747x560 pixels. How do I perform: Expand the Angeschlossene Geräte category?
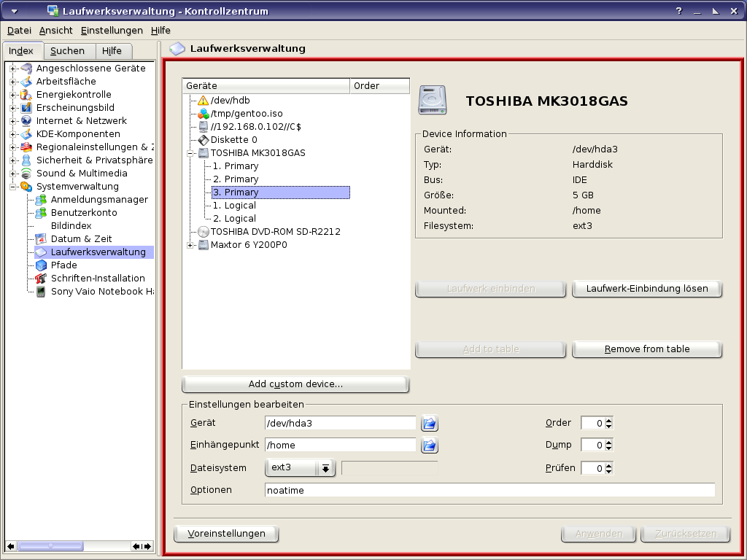[13, 69]
